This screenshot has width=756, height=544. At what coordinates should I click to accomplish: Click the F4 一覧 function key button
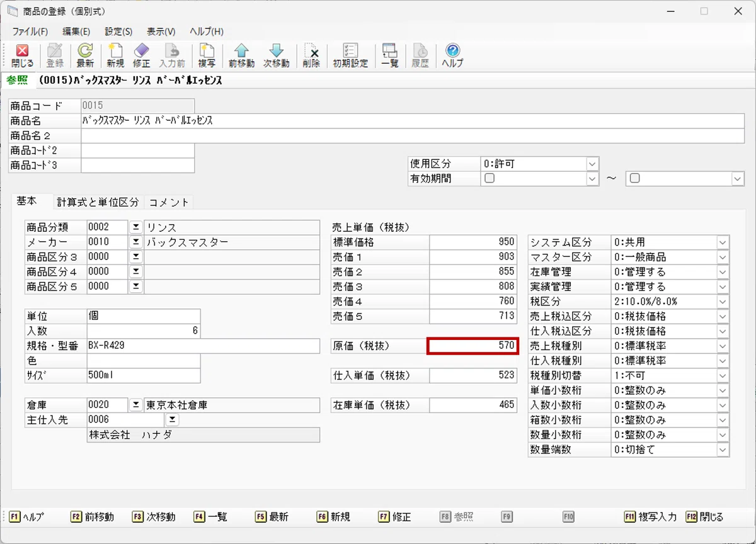pyautogui.click(x=211, y=517)
